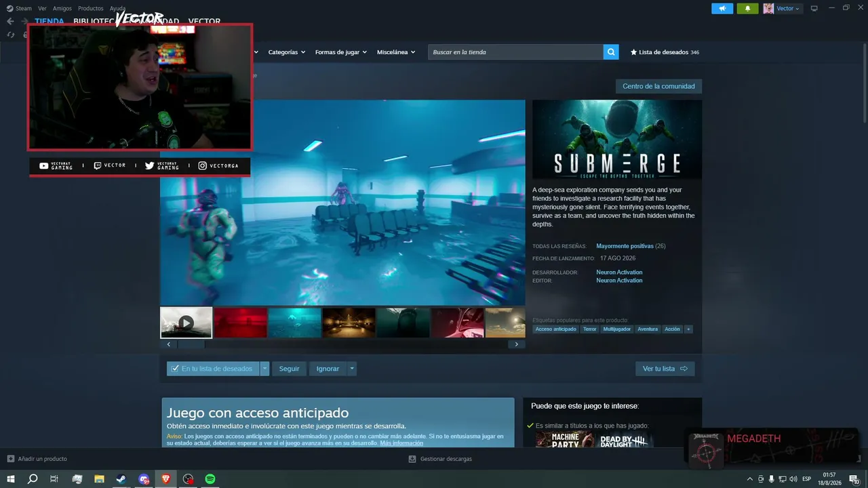Open the OBS Studio taskbar icon
This screenshot has width=868, height=488.
click(x=189, y=479)
